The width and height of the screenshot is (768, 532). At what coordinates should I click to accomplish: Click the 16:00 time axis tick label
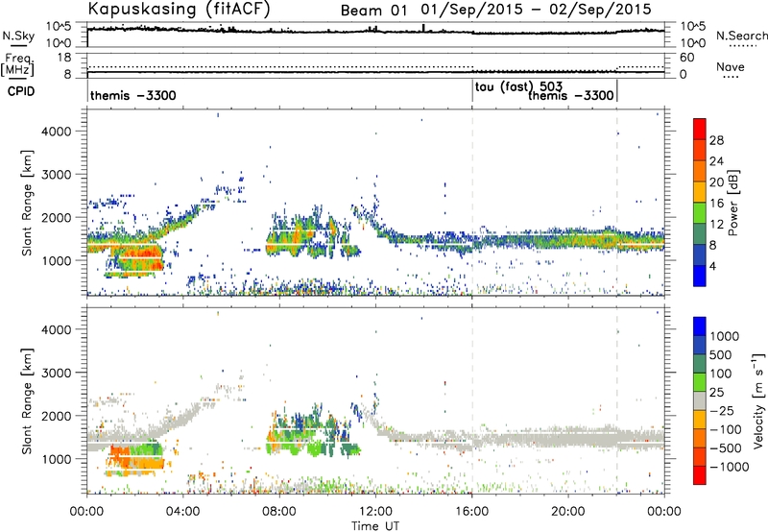[471, 512]
